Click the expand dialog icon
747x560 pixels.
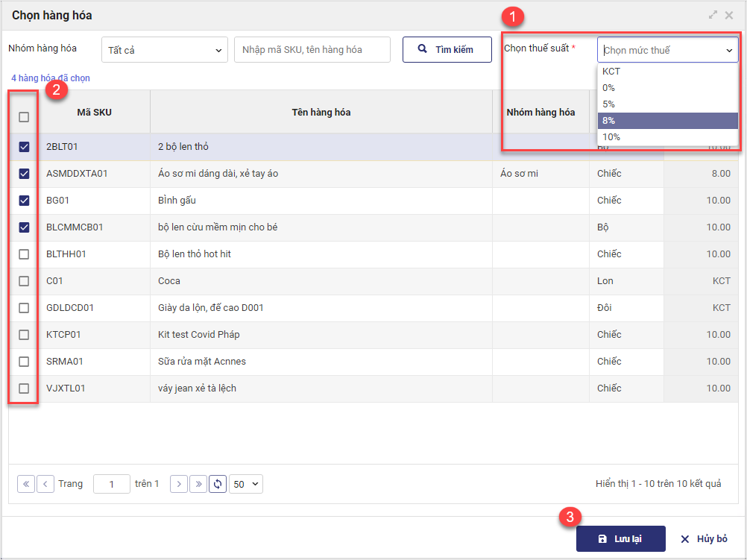click(713, 15)
